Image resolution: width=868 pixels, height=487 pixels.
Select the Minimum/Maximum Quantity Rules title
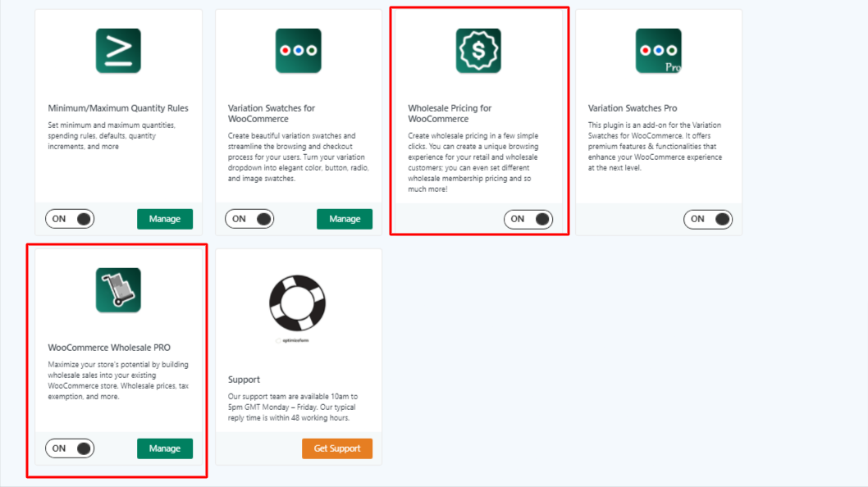(x=118, y=108)
